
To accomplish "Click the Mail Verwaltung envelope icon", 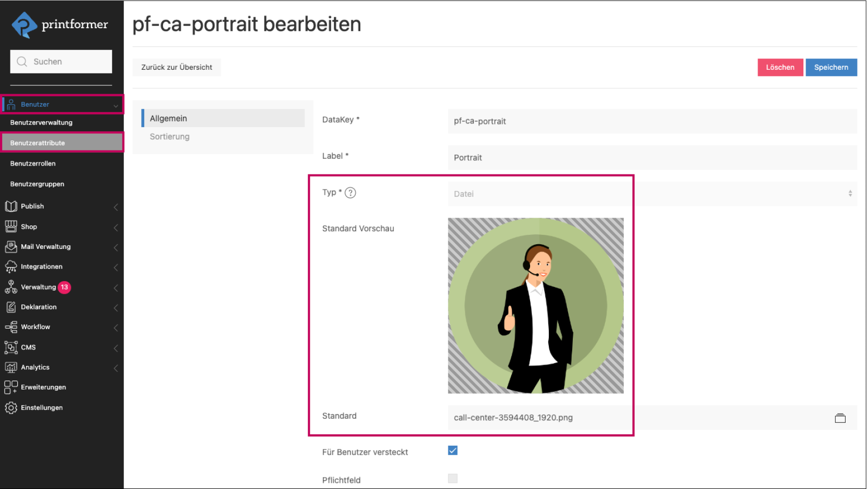I will [x=11, y=247].
